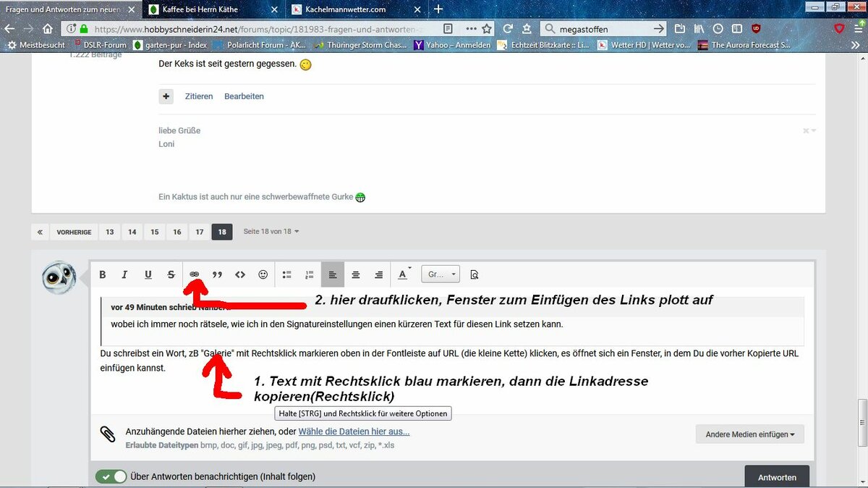Center the editor text

(356, 274)
